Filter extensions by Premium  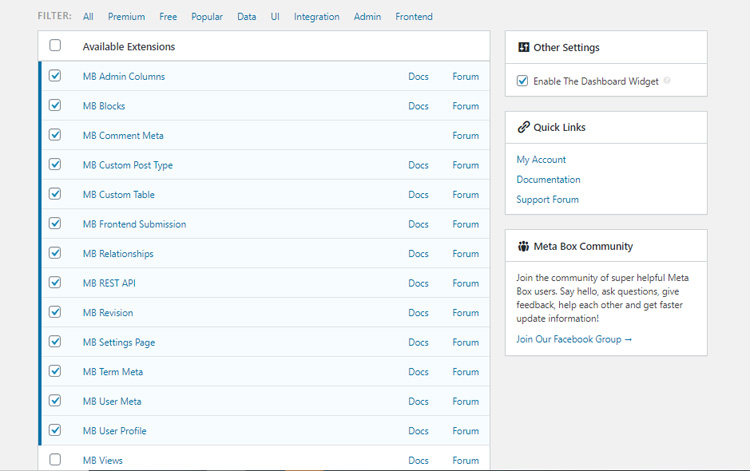coord(126,17)
